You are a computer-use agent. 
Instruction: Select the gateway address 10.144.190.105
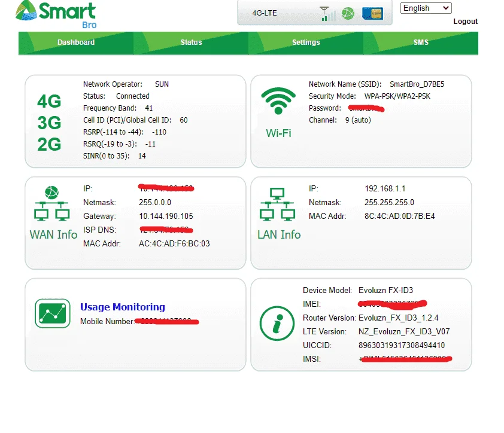tap(166, 216)
